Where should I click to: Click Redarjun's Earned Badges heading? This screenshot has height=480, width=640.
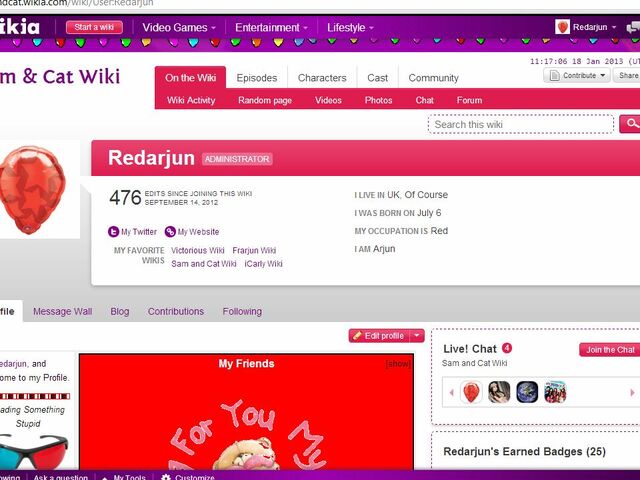pos(524,451)
